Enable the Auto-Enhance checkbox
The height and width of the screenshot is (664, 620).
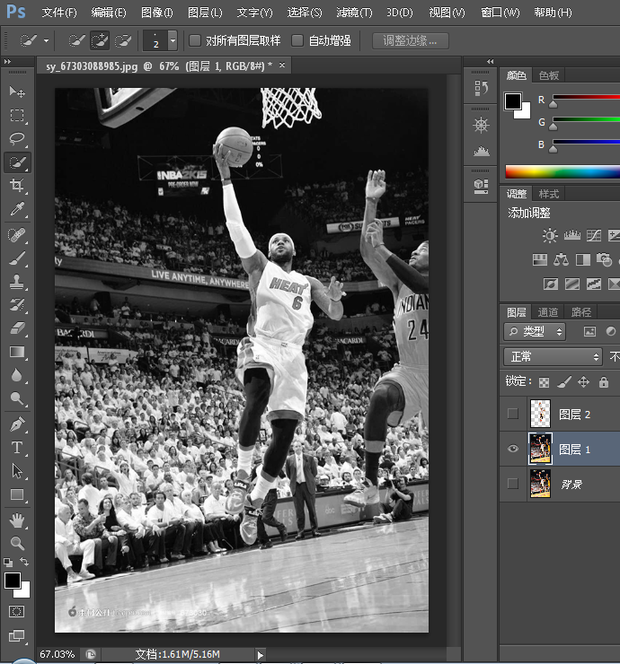click(x=297, y=41)
